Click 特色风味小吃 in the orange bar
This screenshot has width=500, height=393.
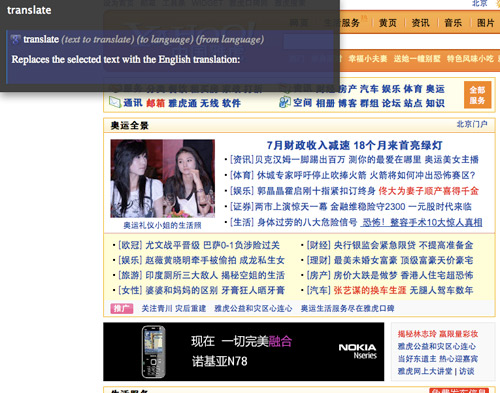tap(470, 59)
